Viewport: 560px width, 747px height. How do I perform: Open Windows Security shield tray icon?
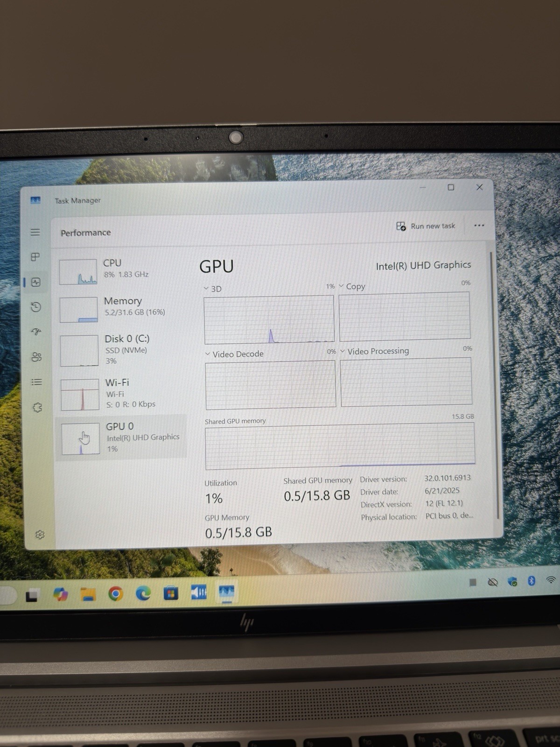(512, 581)
